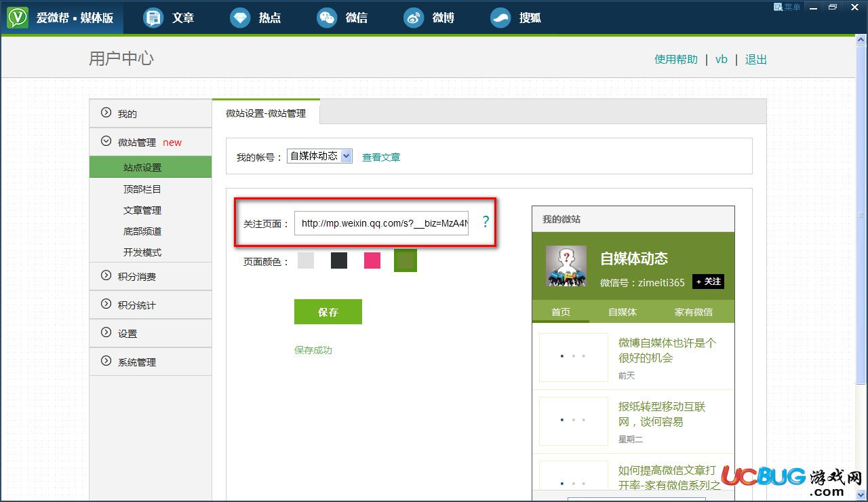The width and height of the screenshot is (868, 502).
Task: Switch to the 微站设置-微站管理 tab
Action: (x=266, y=113)
